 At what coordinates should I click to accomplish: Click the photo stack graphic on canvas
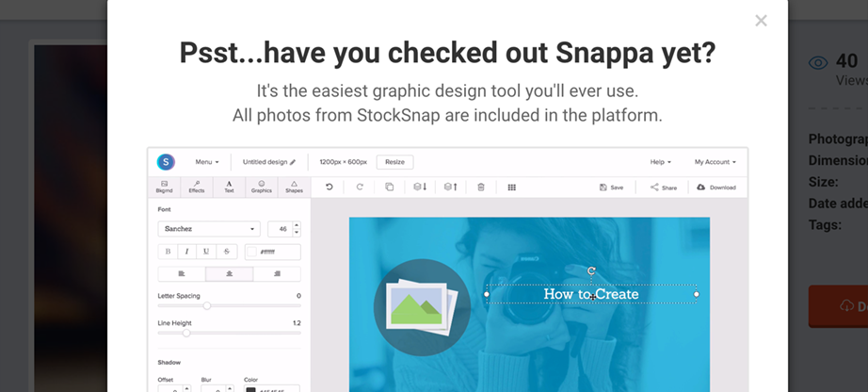[422, 306]
